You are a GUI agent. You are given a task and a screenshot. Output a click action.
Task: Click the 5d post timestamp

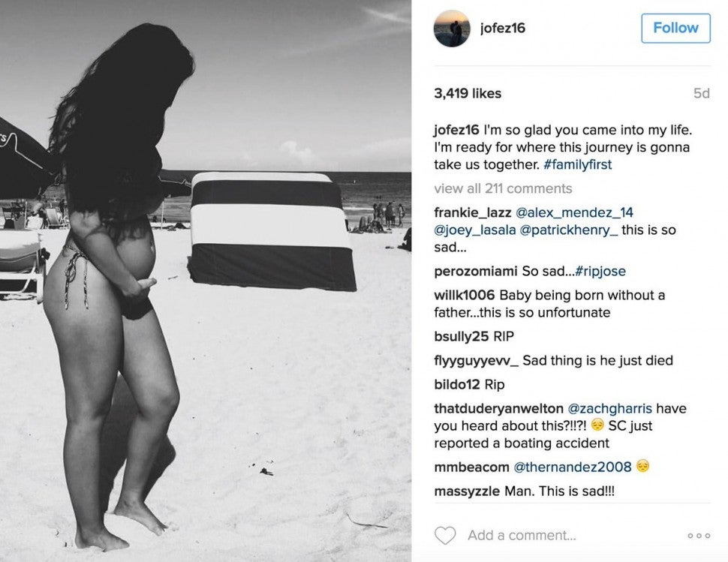pos(702,94)
